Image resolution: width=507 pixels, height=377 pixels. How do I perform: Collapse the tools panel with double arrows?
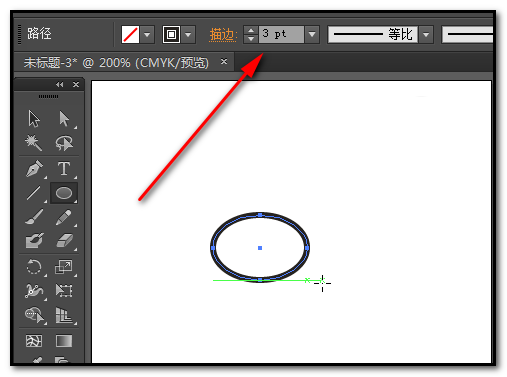click(60, 85)
